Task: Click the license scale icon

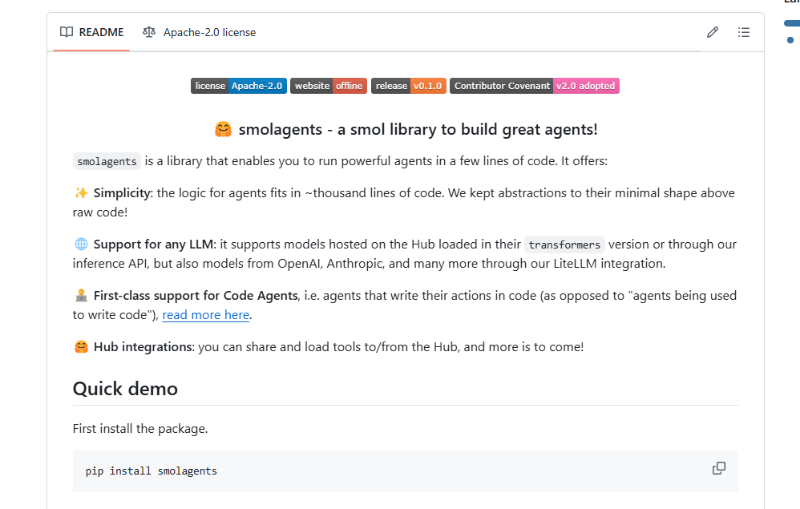Action: pyautogui.click(x=149, y=32)
